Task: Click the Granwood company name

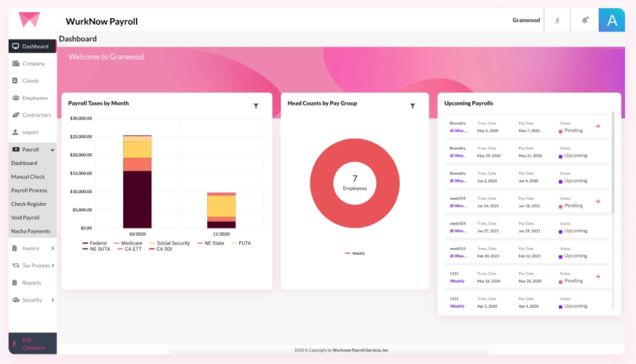Action: click(526, 20)
